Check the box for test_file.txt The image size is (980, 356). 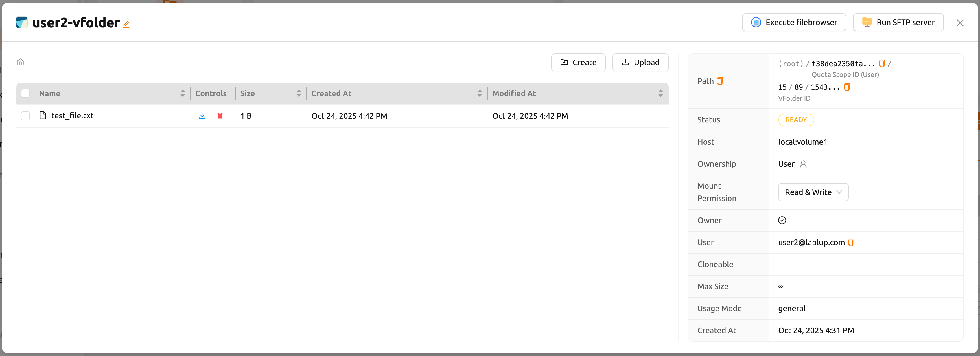25,116
